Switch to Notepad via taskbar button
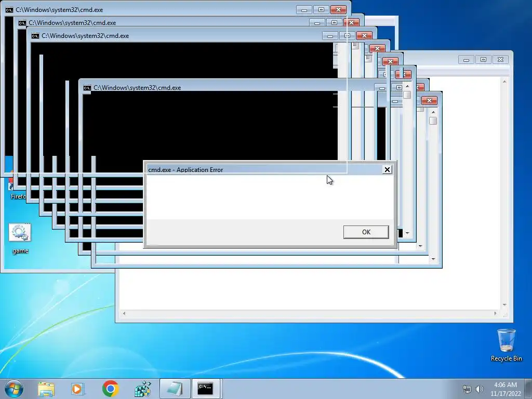 [x=175, y=389]
